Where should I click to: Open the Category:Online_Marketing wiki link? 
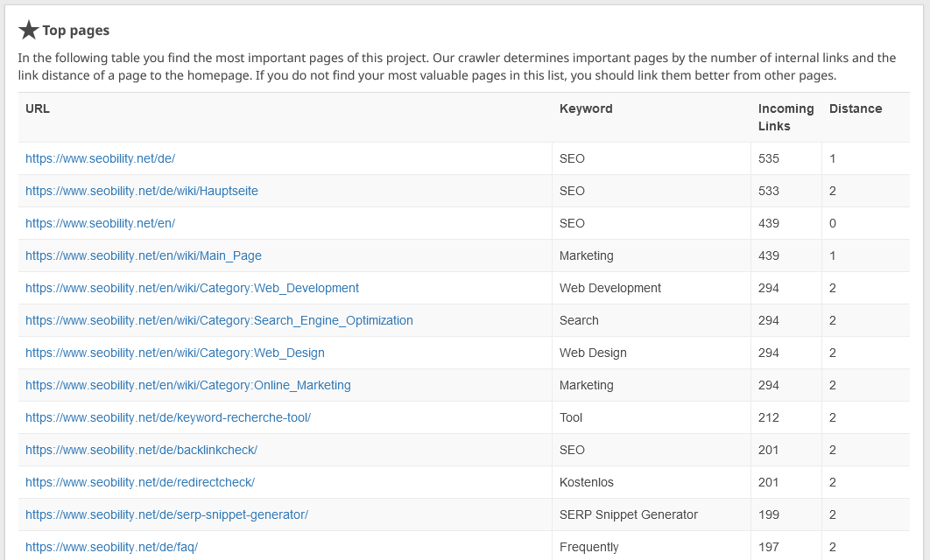pyautogui.click(x=187, y=385)
